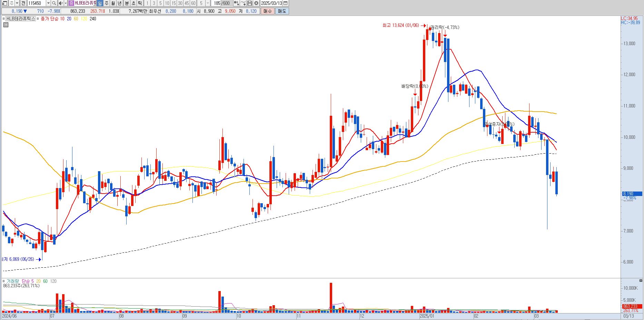Click the 매도 sell button
The image size is (644, 320).
(x=282, y=11)
